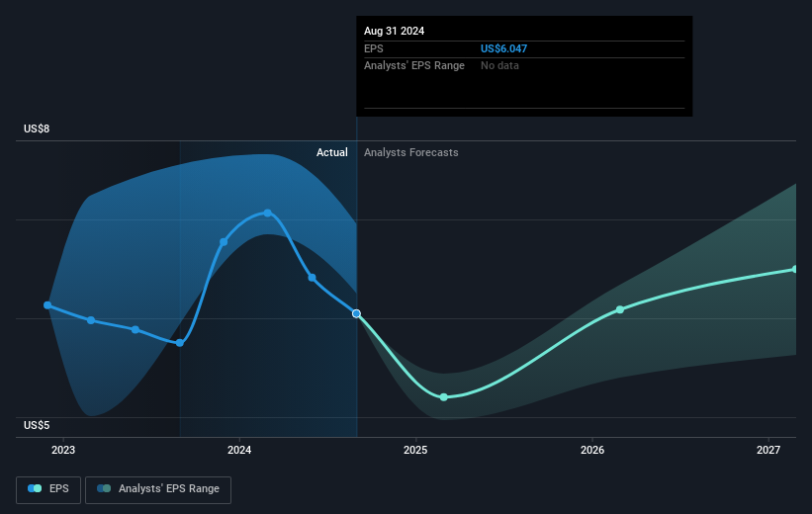Click the forecast EPS point in early 2026
The width and height of the screenshot is (812, 514).
pyautogui.click(x=620, y=309)
